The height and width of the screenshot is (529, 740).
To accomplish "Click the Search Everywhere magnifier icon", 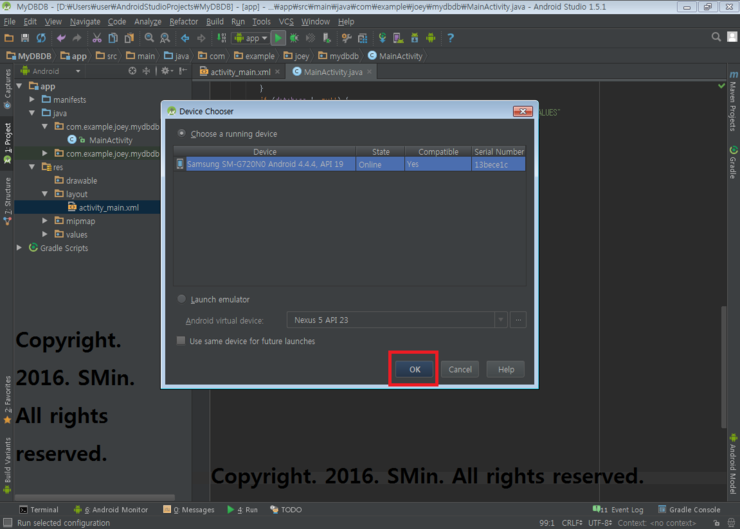I will pyautogui.click(x=716, y=37).
